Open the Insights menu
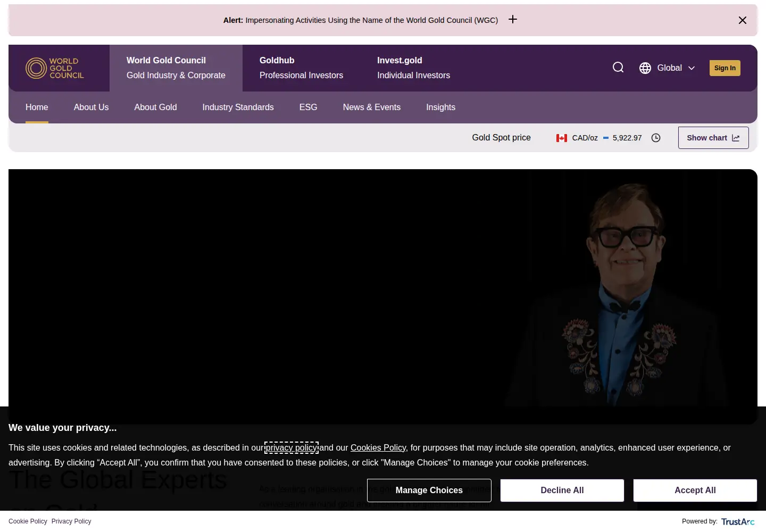 [x=440, y=107]
